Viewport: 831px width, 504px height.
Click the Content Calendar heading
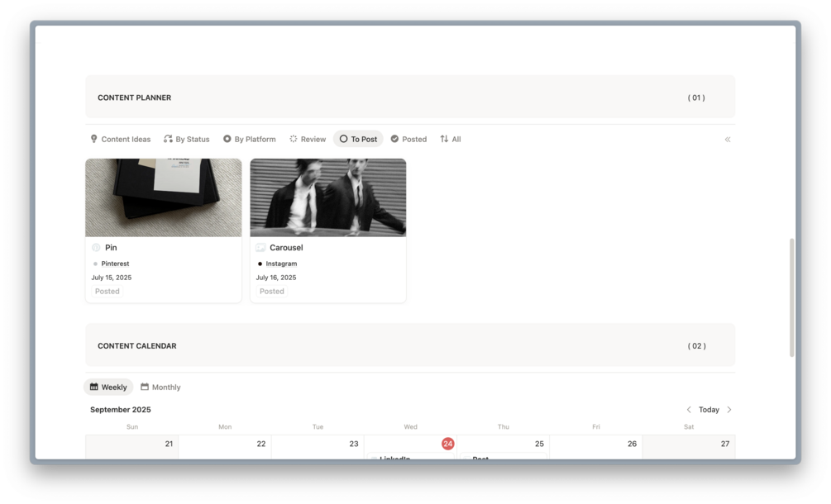coord(136,345)
